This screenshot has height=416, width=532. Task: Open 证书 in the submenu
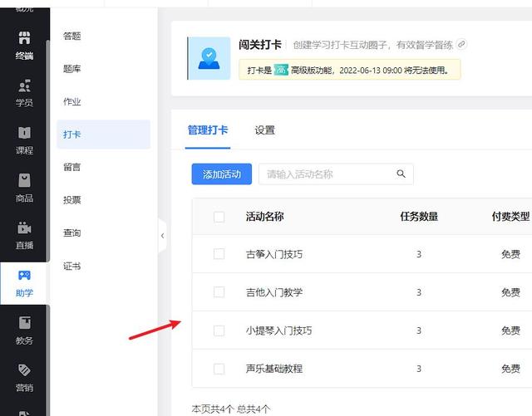(x=72, y=267)
